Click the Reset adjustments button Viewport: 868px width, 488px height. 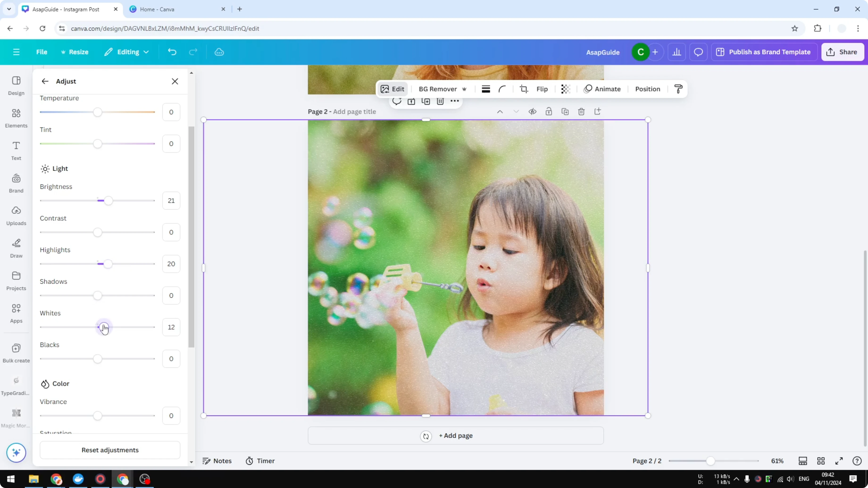click(x=110, y=450)
